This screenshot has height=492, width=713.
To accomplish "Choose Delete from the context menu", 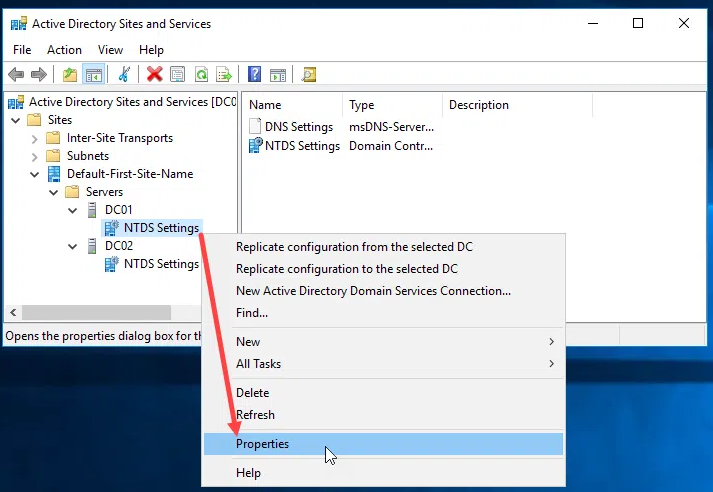I will coord(383,393).
